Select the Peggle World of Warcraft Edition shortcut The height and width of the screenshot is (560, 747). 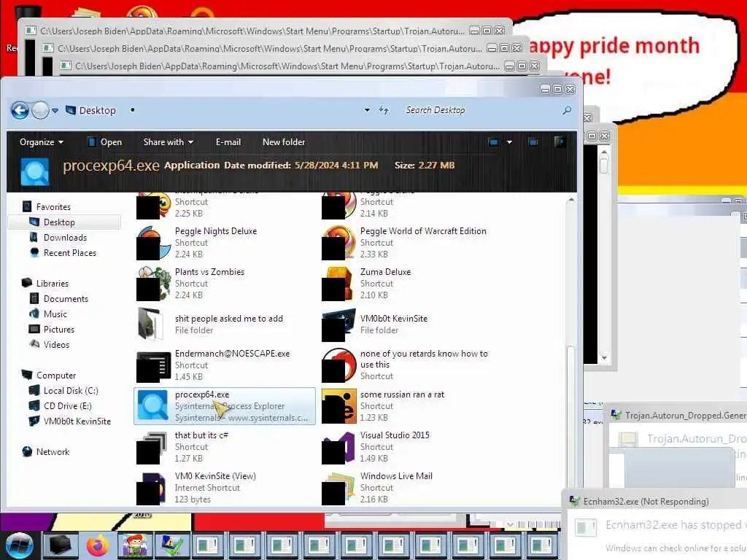tap(410, 242)
